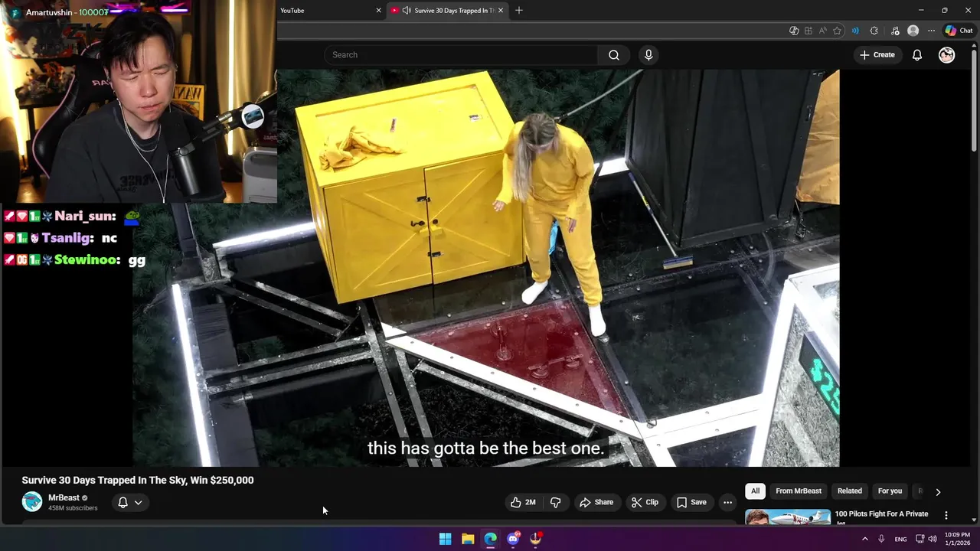Switch to the YouTube tab
This screenshot has width=980, height=551.
pyautogui.click(x=325, y=11)
